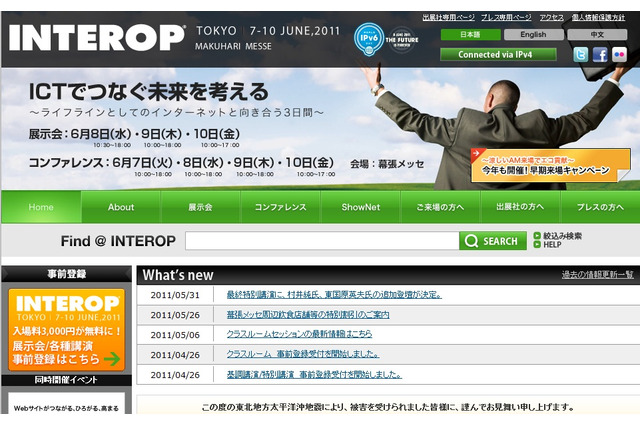Image resolution: width=640 pixels, height=426 pixels.
Task: Open the About navigation tab
Action: [121, 207]
